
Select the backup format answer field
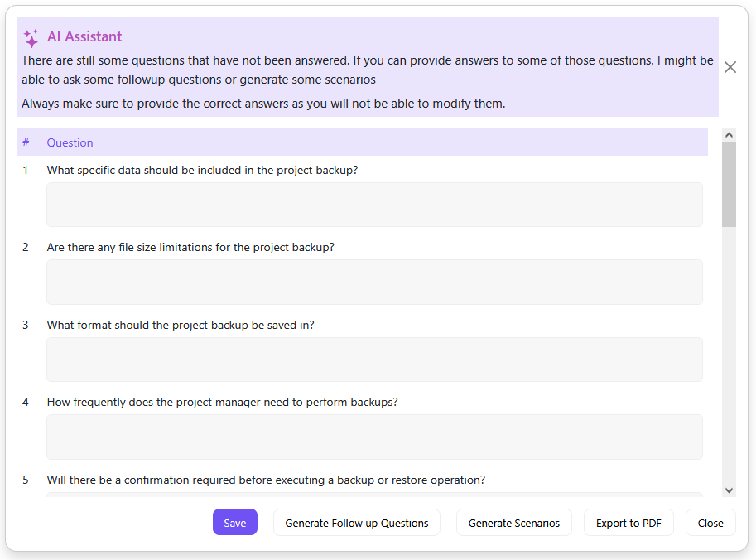(374, 360)
